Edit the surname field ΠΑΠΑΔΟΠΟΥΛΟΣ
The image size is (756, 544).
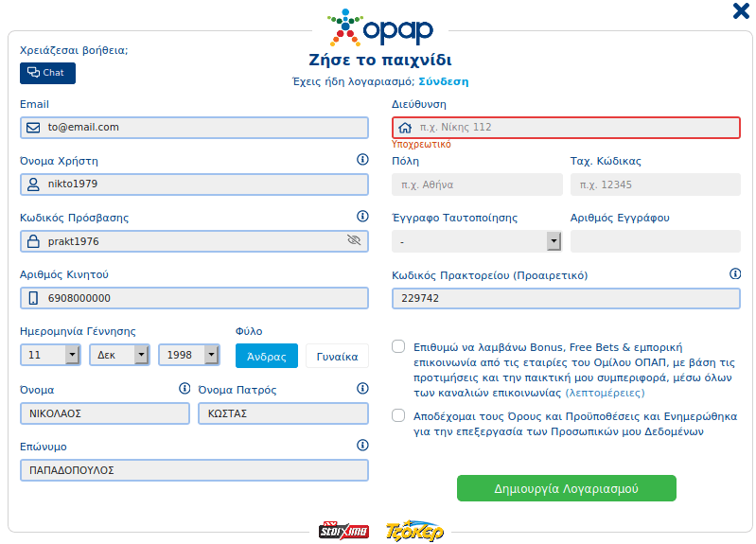coord(194,470)
